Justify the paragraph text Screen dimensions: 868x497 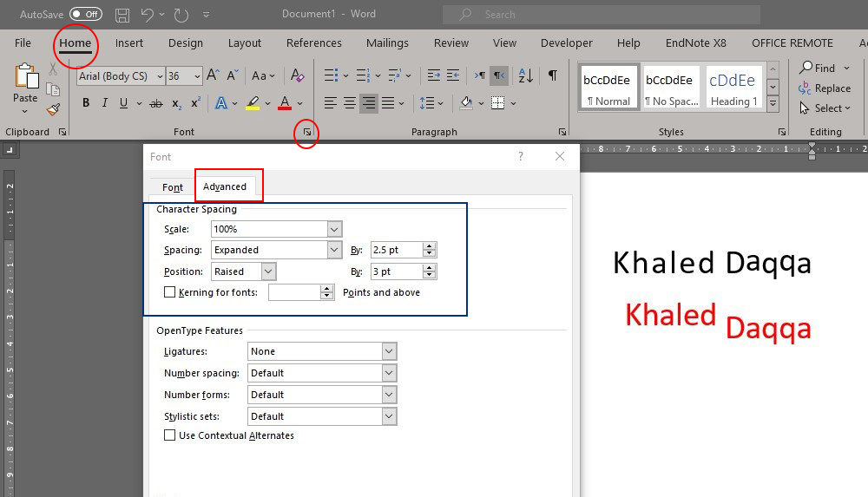point(388,103)
